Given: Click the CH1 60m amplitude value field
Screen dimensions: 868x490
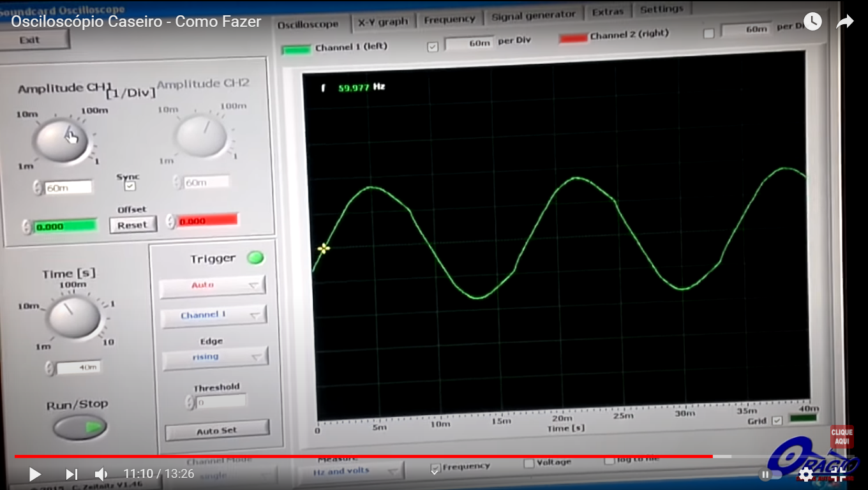Looking at the screenshot, I should point(68,188).
